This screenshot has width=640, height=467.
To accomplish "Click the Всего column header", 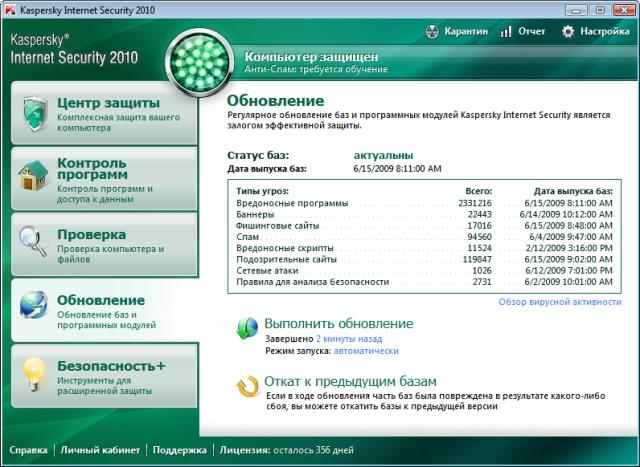I will tap(478, 191).
